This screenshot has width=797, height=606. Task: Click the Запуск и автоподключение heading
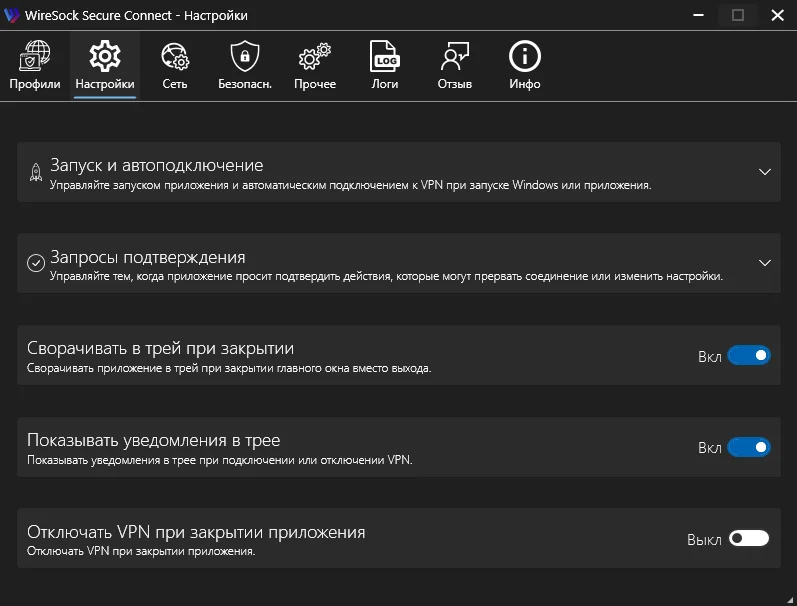(x=157, y=165)
